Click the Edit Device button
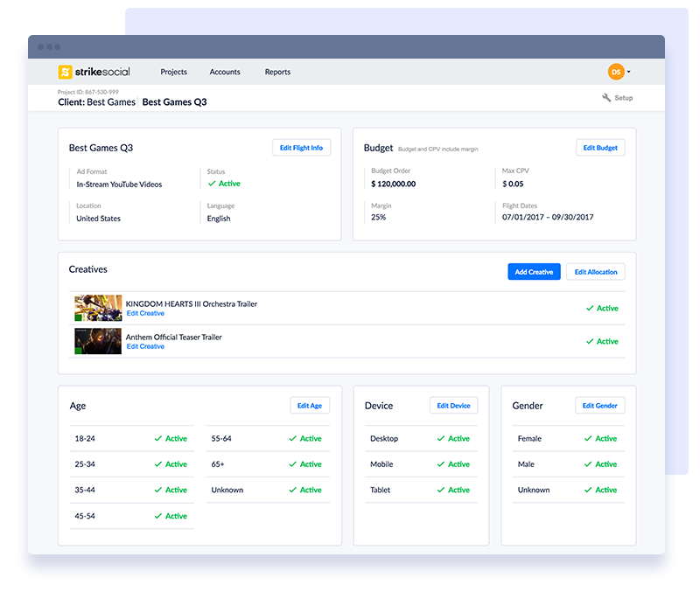The image size is (700, 592). point(453,406)
